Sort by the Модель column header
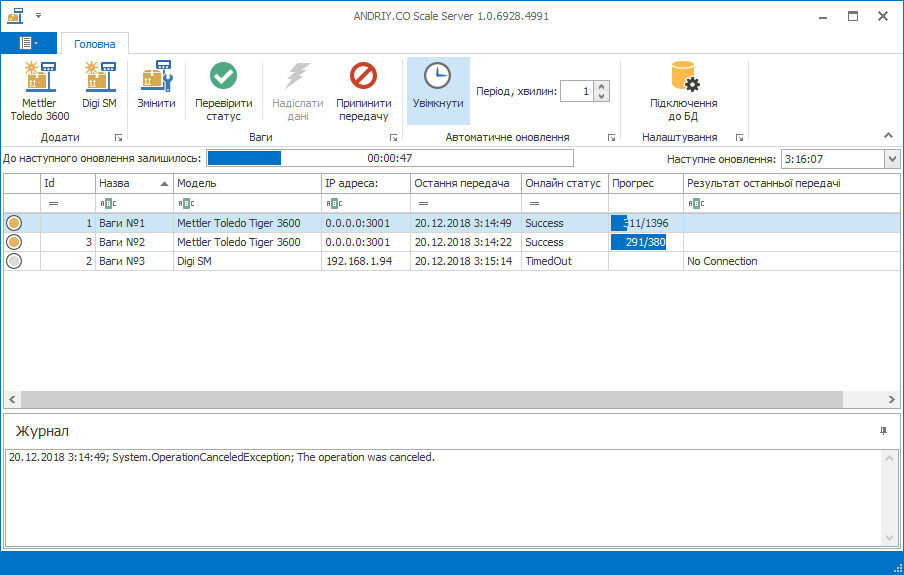Viewport: 904px width, 575px height. (x=247, y=183)
